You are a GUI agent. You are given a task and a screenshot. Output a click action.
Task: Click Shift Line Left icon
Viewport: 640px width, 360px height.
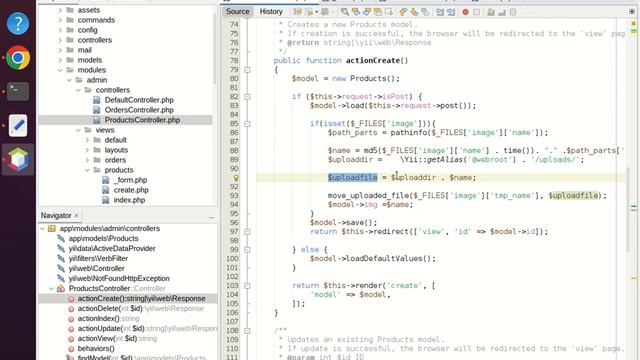(x=440, y=12)
